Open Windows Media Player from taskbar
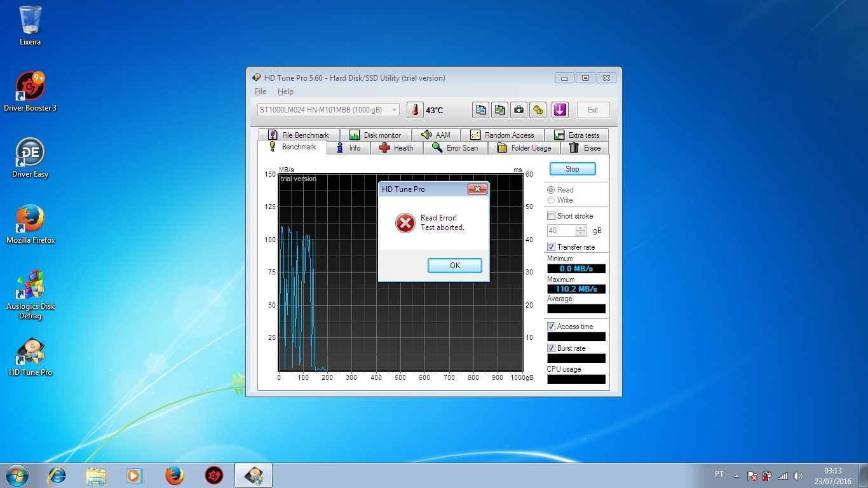 coord(135,475)
